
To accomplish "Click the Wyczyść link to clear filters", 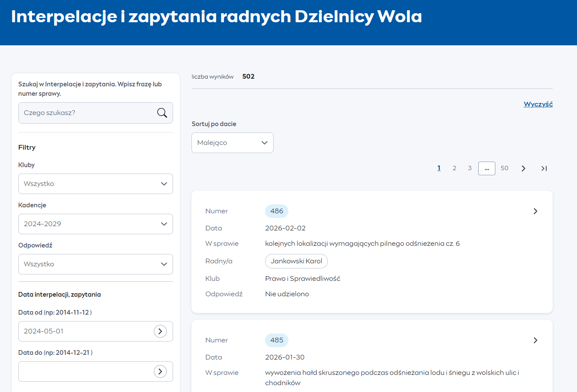I will (538, 104).
